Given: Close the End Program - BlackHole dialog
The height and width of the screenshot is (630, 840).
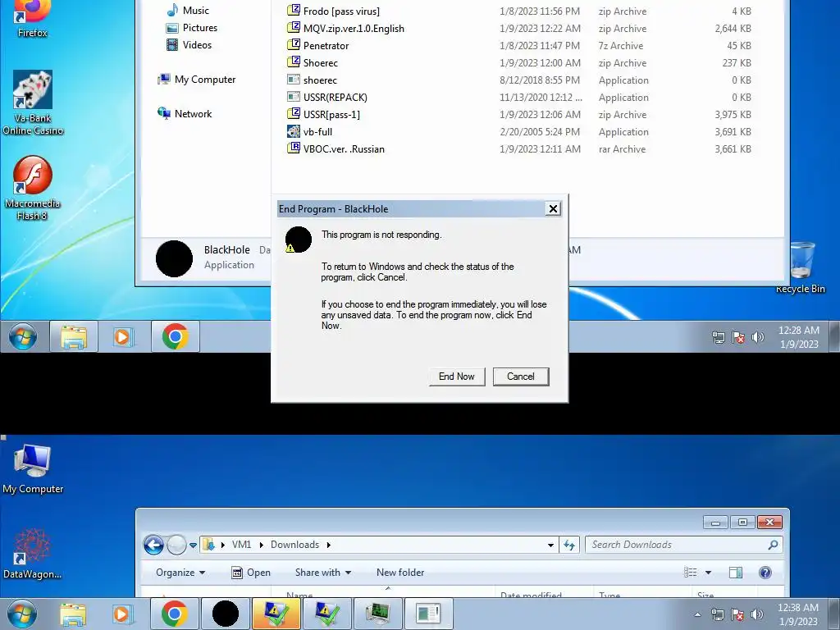Looking at the screenshot, I should click(x=553, y=209).
